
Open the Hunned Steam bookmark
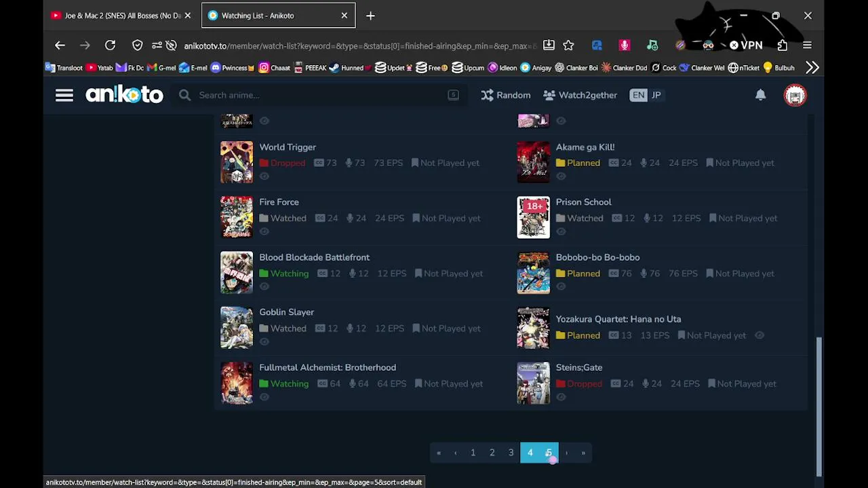point(351,68)
